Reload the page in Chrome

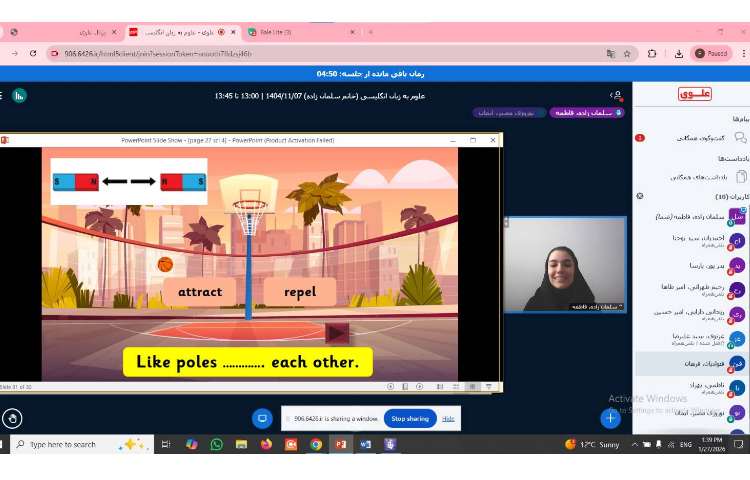click(x=33, y=54)
